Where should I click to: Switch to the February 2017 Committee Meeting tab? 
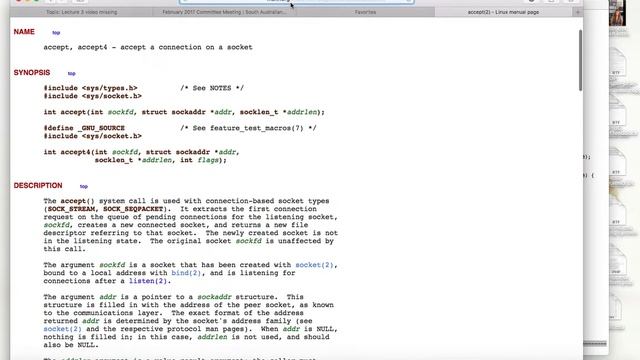224,12
